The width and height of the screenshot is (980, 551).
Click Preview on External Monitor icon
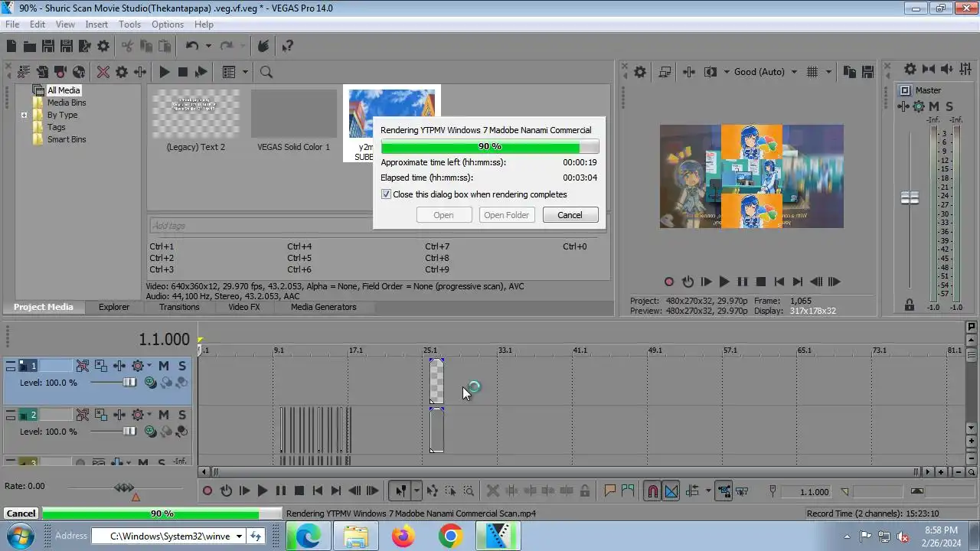pos(665,72)
